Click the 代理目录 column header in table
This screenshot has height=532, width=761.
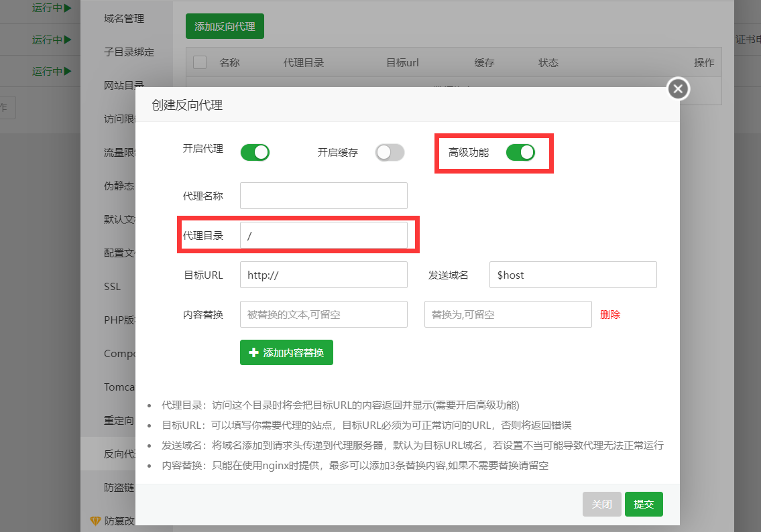click(x=303, y=62)
